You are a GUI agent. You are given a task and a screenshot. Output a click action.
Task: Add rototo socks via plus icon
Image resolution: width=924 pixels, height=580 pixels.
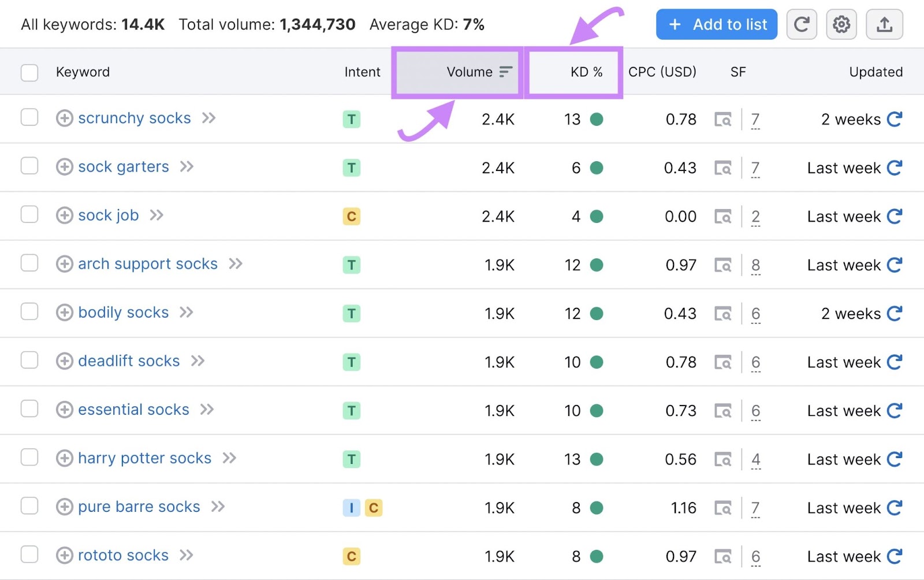click(x=64, y=555)
